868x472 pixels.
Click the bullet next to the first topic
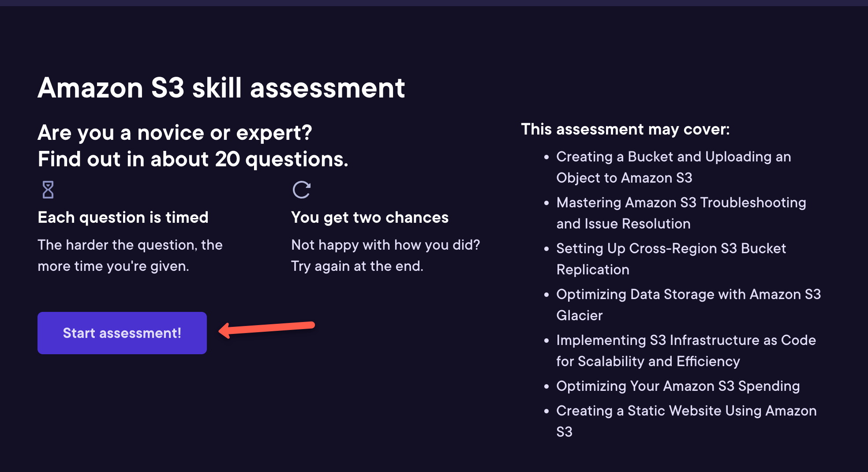(x=546, y=157)
